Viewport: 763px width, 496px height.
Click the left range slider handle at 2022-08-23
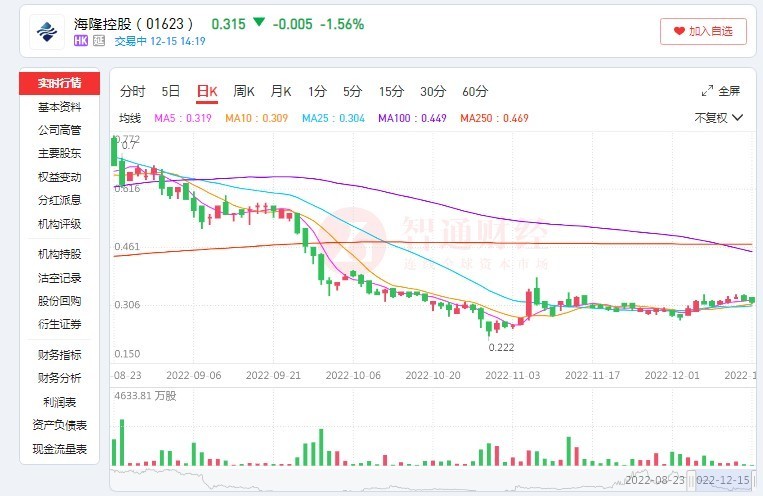click(691, 481)
